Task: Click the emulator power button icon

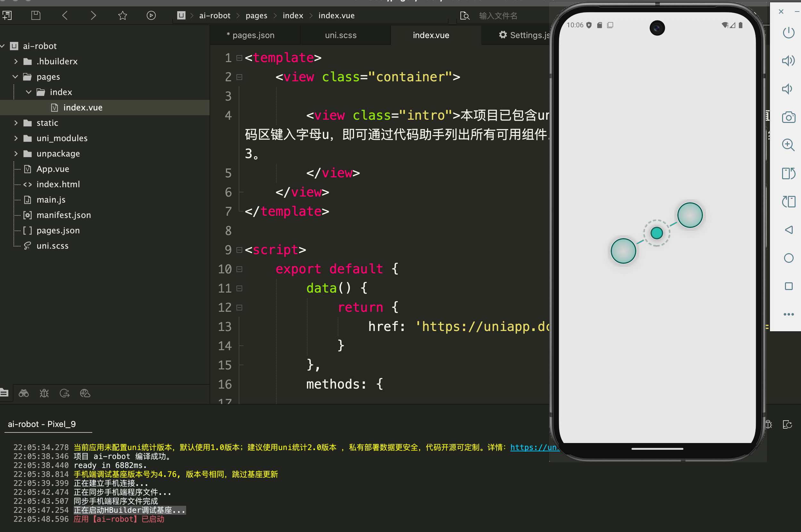Action: [x=789, y=33]
